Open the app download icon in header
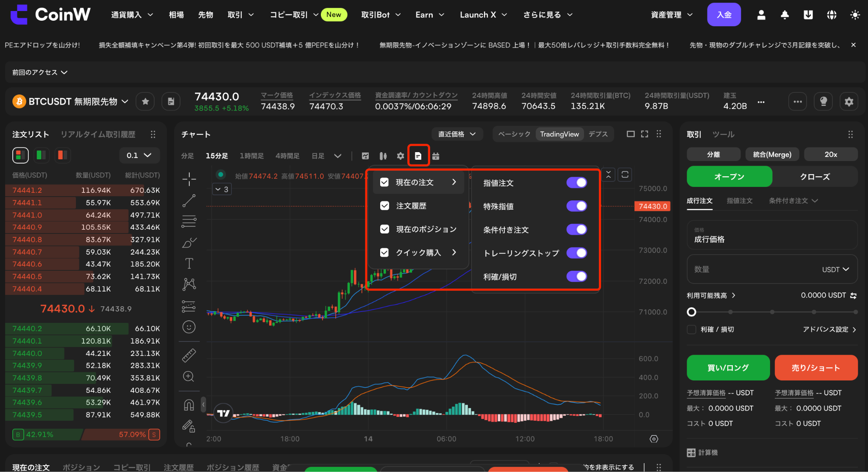868x472 pixels. pos(808,15)
